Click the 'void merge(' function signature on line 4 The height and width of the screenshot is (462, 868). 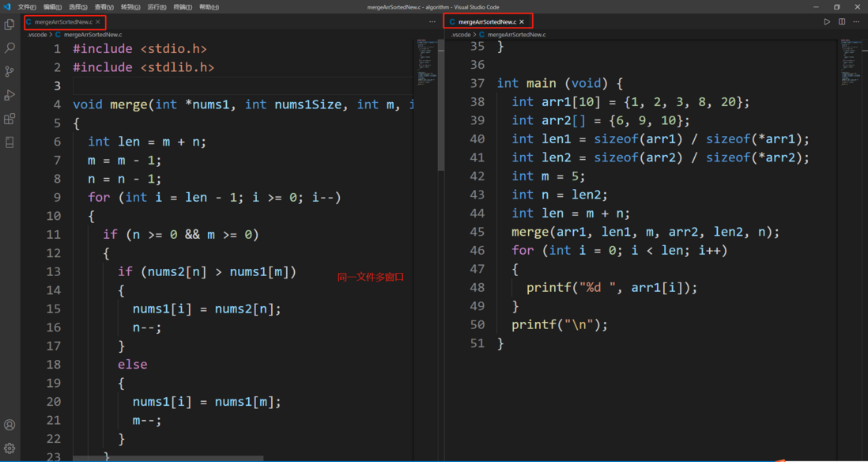243,104
